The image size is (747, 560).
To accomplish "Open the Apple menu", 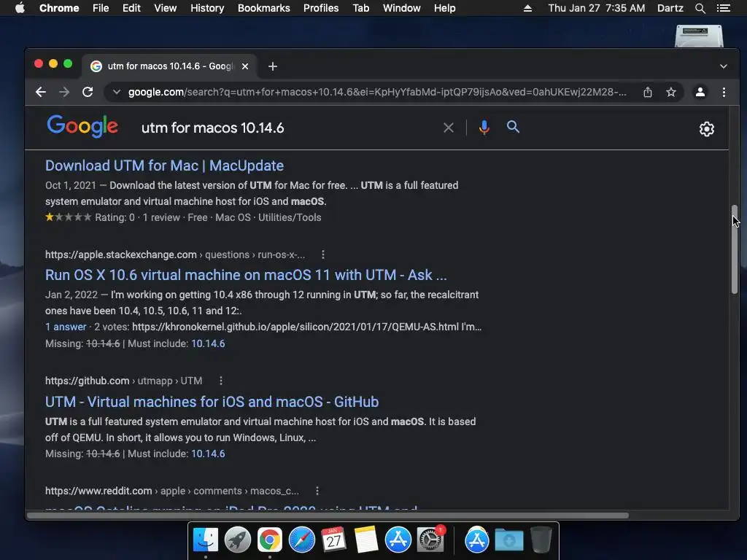I will 20,7.
